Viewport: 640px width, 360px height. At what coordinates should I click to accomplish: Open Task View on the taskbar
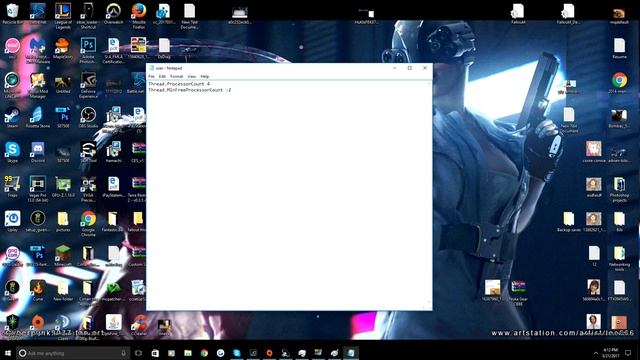click(x=138, y=353)
